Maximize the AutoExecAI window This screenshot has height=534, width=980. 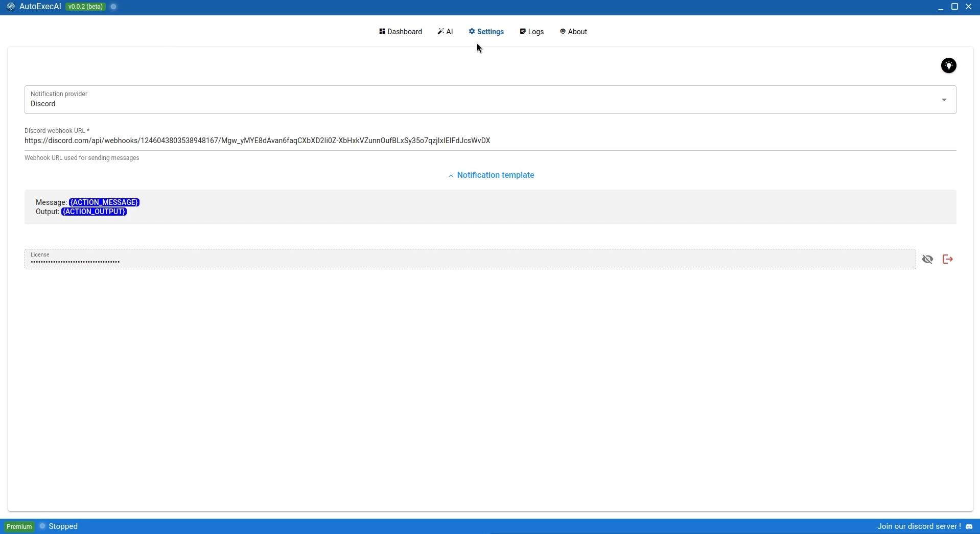[x=954, y=7]
